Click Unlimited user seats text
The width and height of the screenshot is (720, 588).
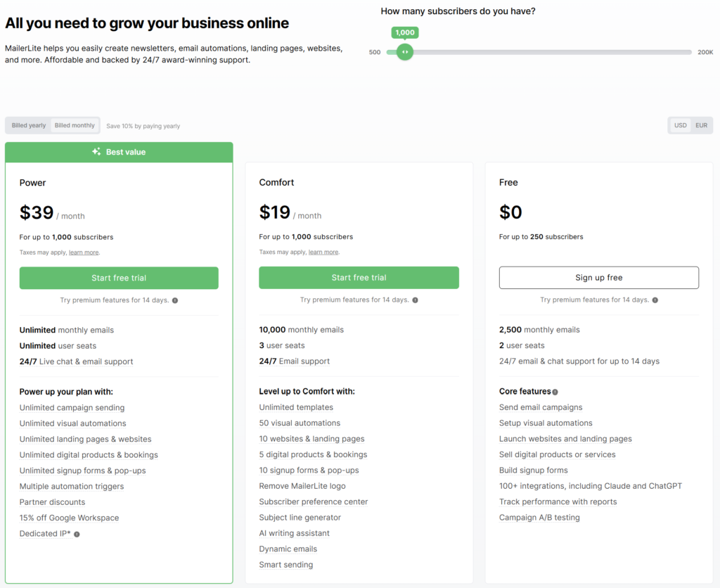[58, 345]
